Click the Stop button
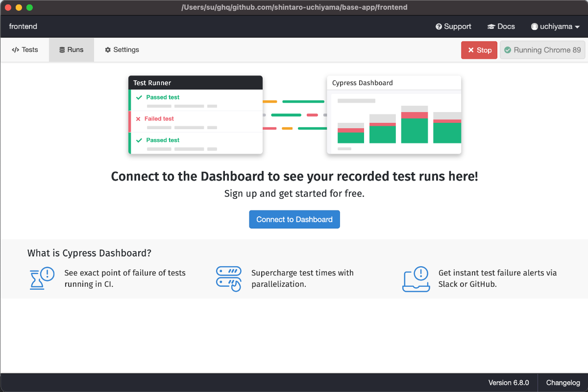Screen dimensions: 588x392 click(x=479, y=50)
